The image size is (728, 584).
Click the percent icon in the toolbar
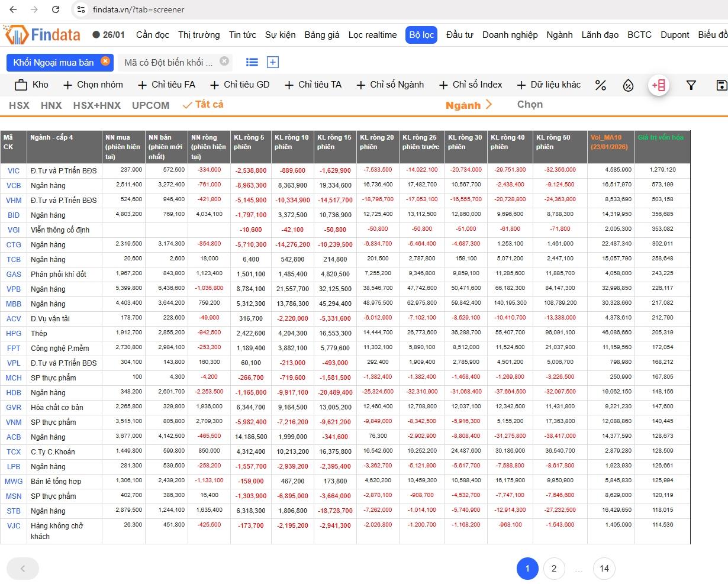coord(600,85)
